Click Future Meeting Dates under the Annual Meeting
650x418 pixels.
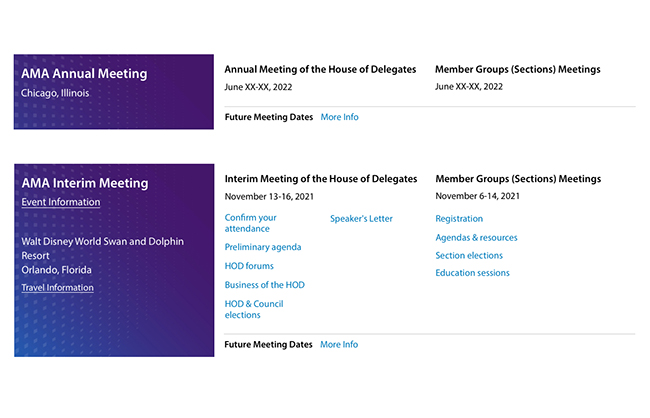(268, 117)
